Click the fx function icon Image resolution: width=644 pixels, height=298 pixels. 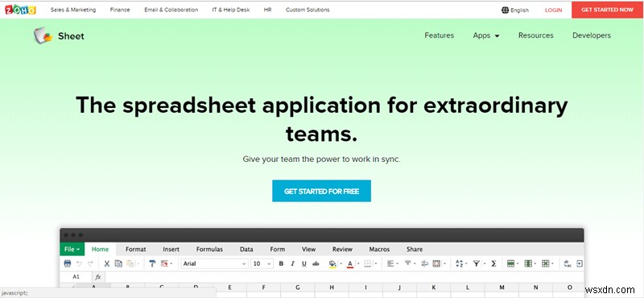[98, 276]
